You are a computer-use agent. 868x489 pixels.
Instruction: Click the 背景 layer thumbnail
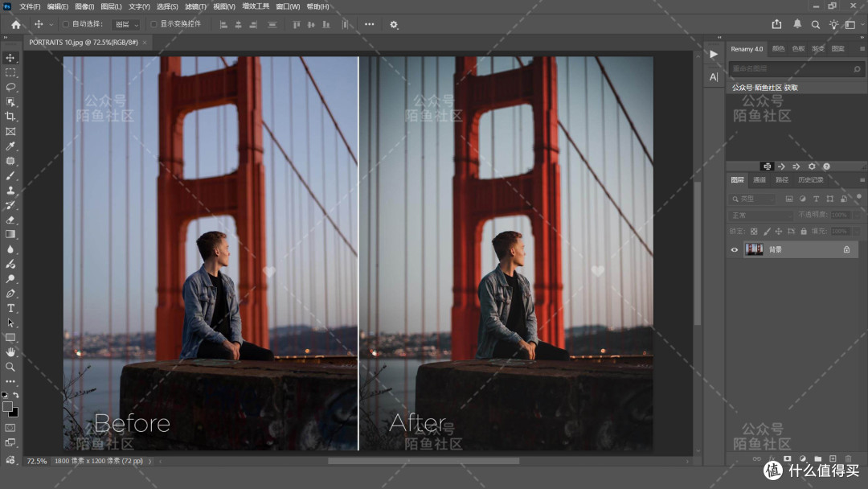click(754, 250)
